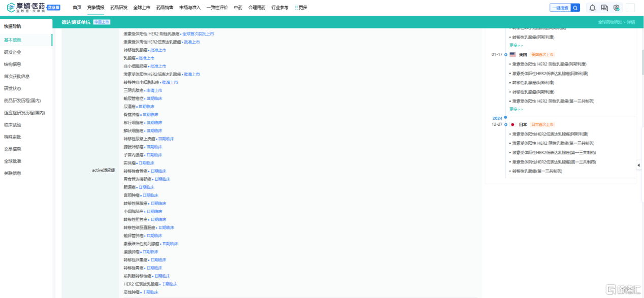This screenshot has width=644, height=298.
Task: Click I期临床 link for 恶性肿瘤
Action: pyautogui.click(x=150, y=292)
